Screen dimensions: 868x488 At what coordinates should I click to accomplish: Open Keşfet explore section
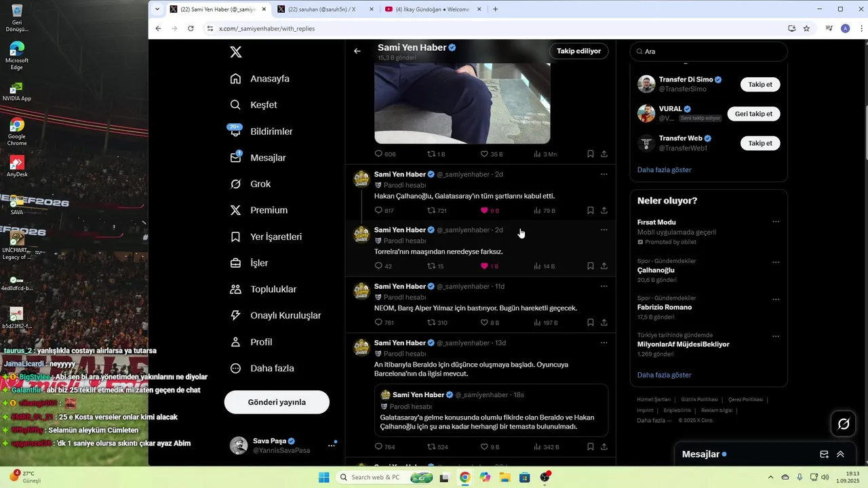tap(254, 105)
